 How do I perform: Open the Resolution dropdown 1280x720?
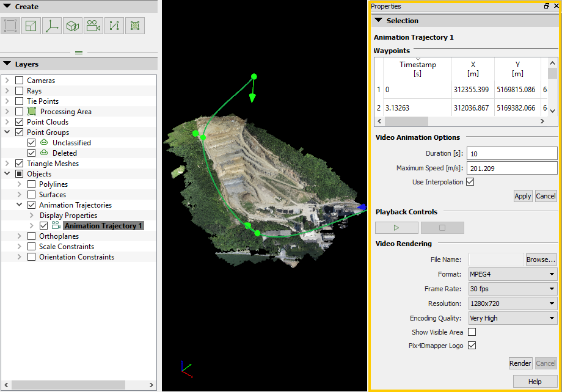click(x=512, y=303)
